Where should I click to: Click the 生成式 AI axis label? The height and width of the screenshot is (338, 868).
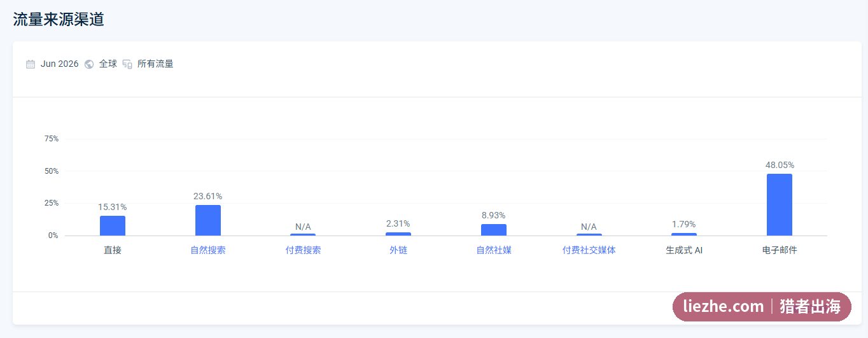tap(684, 250)
